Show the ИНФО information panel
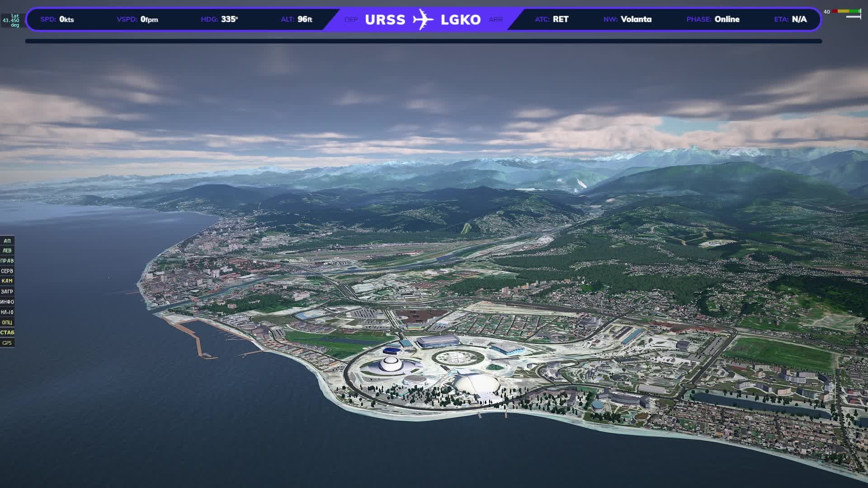Viewport: 868px width, 488px height. pyautogui.click(x=7, y=302)
